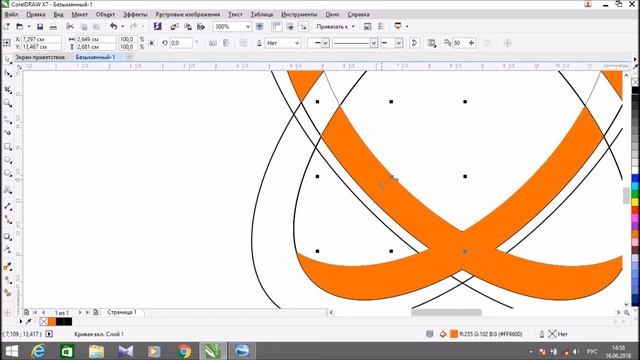Select the Страница 1 page tab
This screenshot has width=640, height=360.
122,312
